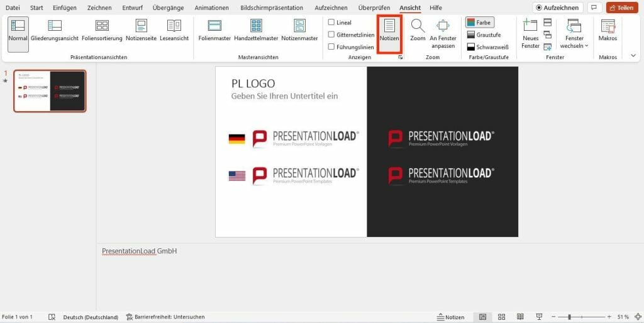Switch to Normal view in ribbon
This screenshot has height=323, width=644.
pos(18,34)
